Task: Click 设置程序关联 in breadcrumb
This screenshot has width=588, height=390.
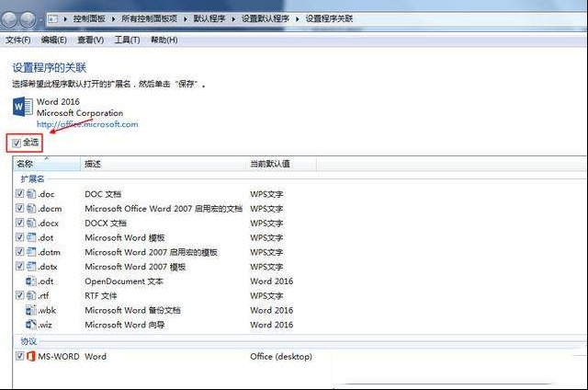Action: tap(329, 18)
